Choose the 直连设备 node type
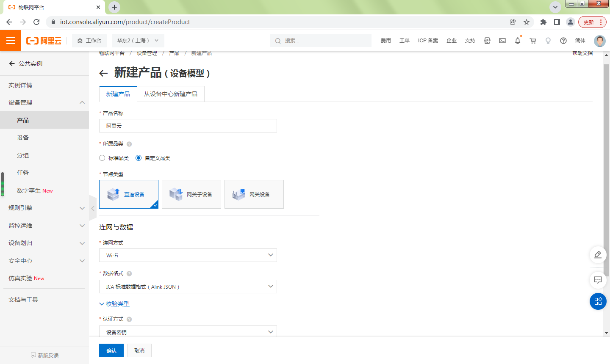The width and height of the screenshot is (610, 364). [129, 194]
